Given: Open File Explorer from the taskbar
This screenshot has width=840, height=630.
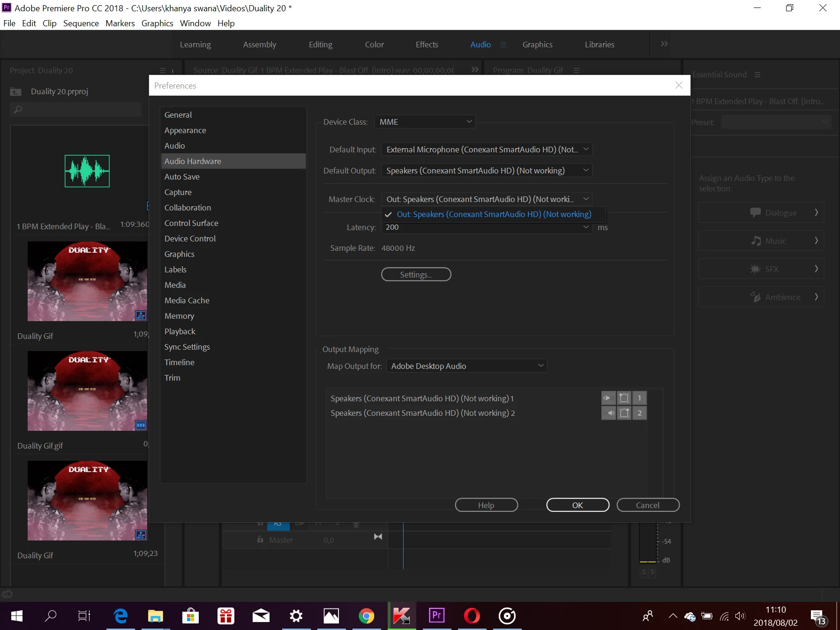Looking at the screenshot, I should [156, 616].
